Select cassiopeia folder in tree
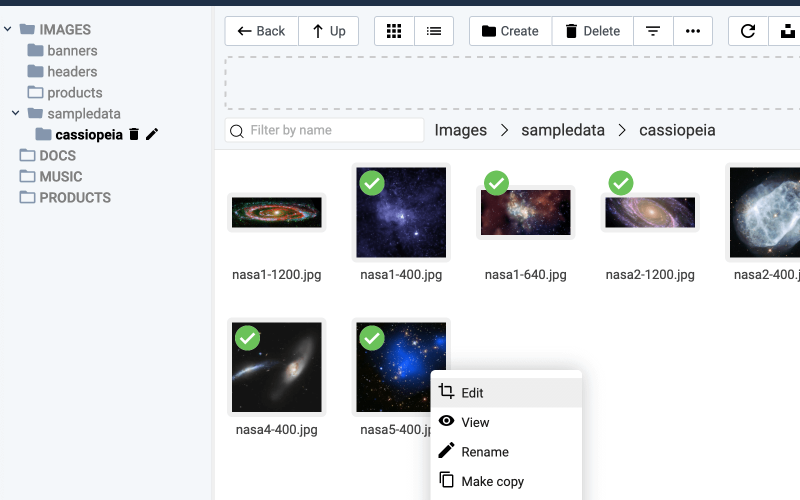 click(x=79, y=135)
